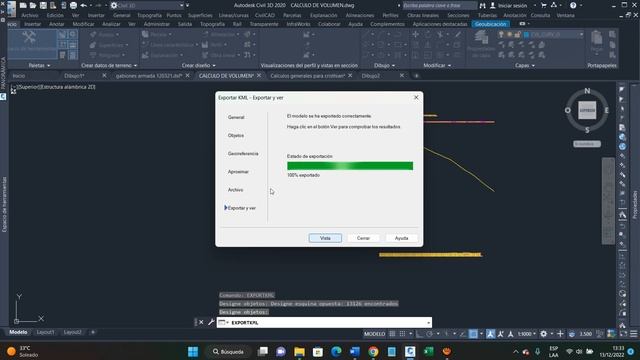640x360 pixels.
Task: Switch to the Dibujo1 document tab
Action: (x=74, y=76)
